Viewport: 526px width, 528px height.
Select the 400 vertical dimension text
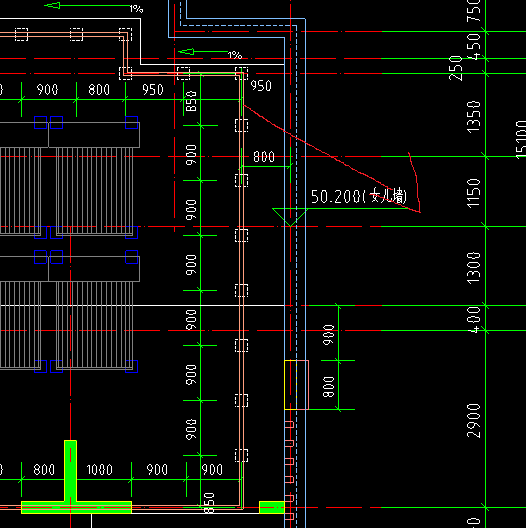[x=474, y=320]
